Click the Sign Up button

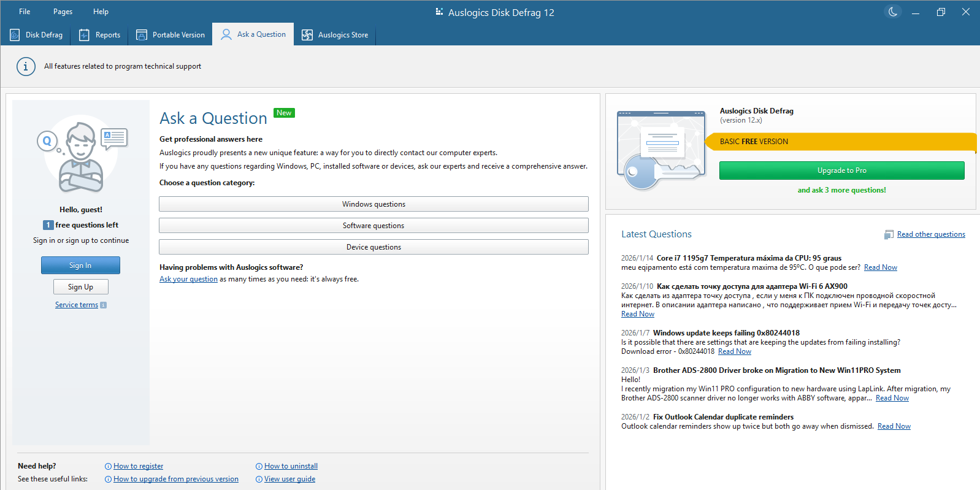tap(80, 287)
